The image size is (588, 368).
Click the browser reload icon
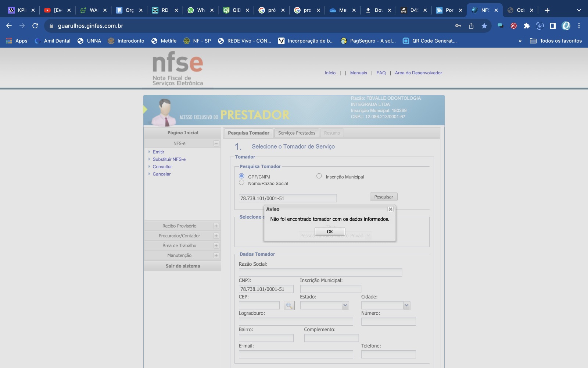tap(35, 26)
